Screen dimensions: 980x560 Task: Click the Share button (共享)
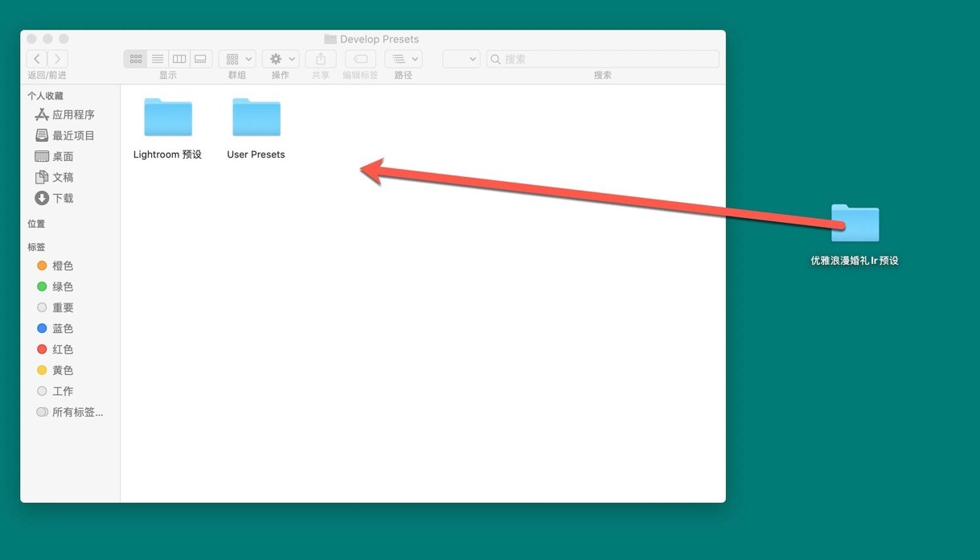(x=321, y=59)
